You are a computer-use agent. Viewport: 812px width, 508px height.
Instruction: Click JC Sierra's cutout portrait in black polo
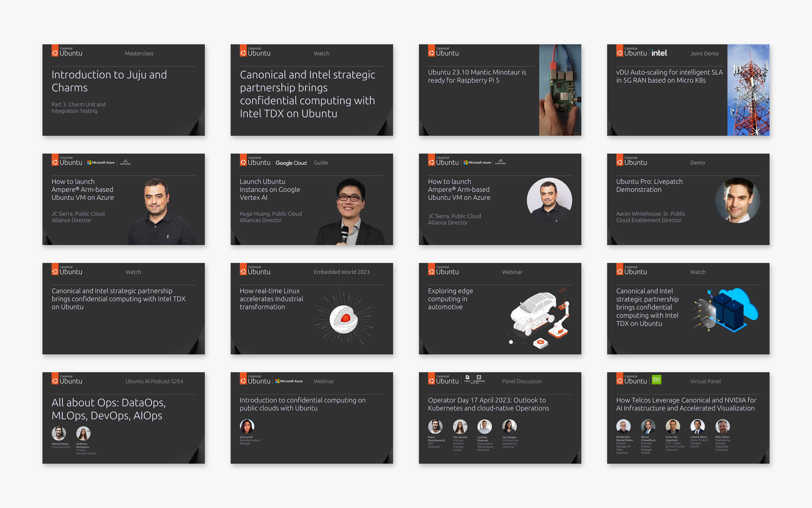pyautogui.click(x=162, y=211)
